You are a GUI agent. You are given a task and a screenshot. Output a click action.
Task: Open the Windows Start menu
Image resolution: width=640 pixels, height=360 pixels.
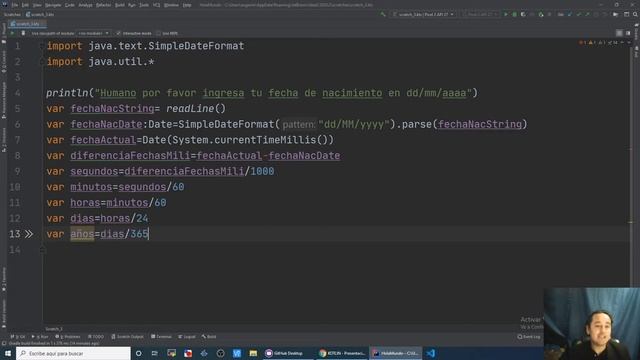click(x=8, y=353)
